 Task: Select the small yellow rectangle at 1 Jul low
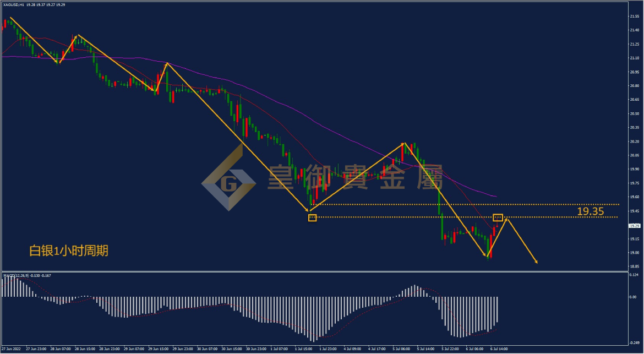[312, 217]
